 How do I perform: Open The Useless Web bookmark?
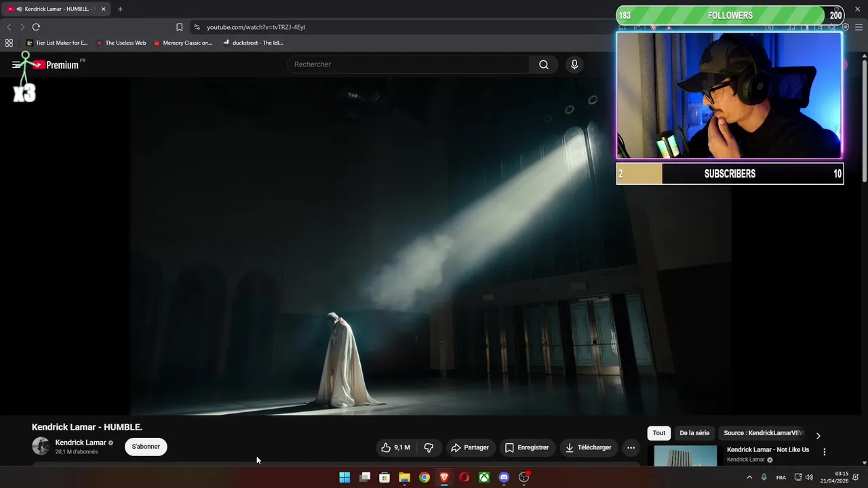coord(121,43)
